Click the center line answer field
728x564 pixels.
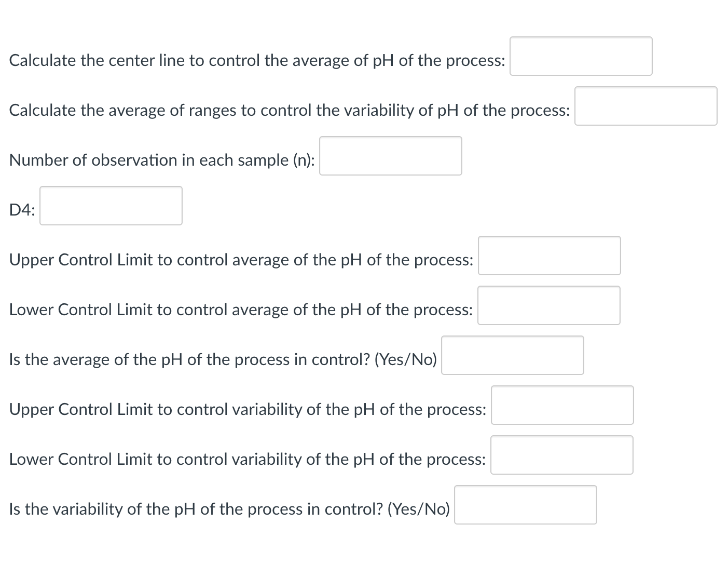pos(581,56)
